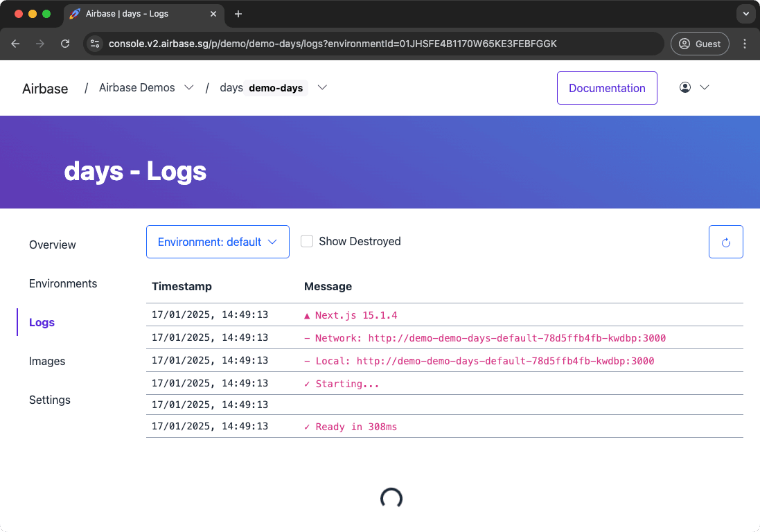
Task: Expand the demo-days project selector chevron
Action: [321, 87]
